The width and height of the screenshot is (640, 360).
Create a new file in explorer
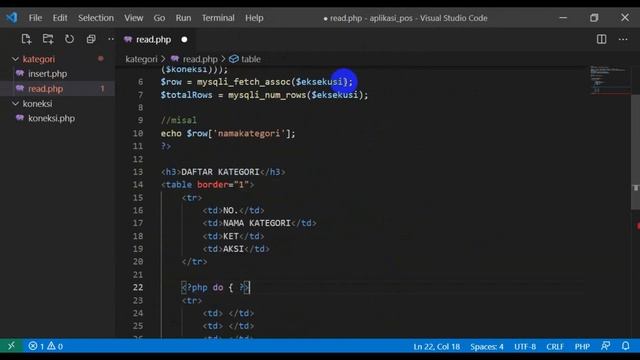pos(27,39)
